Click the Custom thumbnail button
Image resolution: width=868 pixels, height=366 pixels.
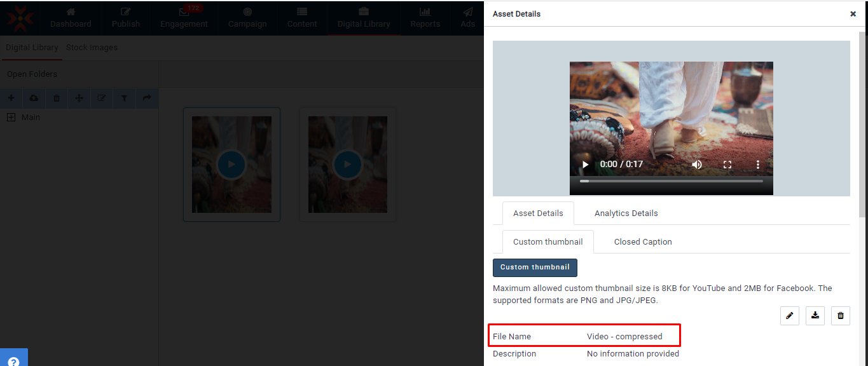pyautogui.click(x=535, y=268)
